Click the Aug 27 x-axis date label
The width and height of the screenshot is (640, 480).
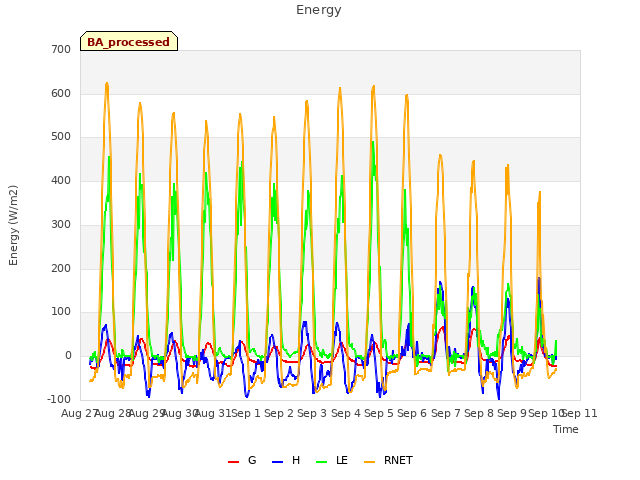click(x=79, y=413)
